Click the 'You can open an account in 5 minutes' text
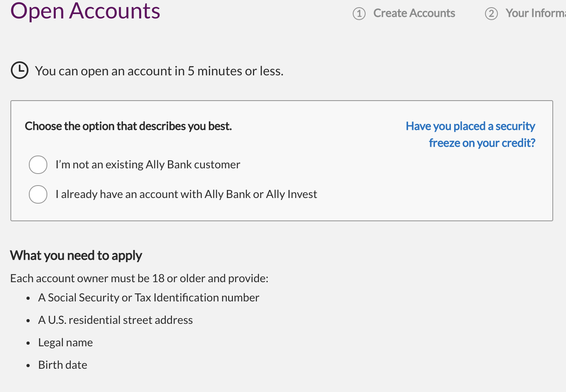This screenshot has height=392, width=566. (159, 71)
